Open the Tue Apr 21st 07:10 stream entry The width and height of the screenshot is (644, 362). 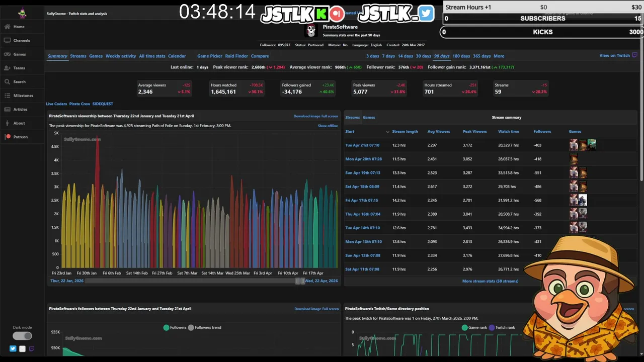coord(362,145)
